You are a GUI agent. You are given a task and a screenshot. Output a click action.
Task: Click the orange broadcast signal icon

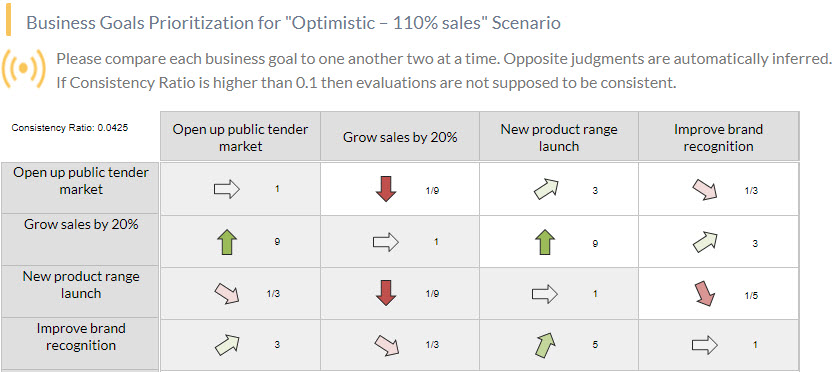pyautogui.click(x=23, y=69)
